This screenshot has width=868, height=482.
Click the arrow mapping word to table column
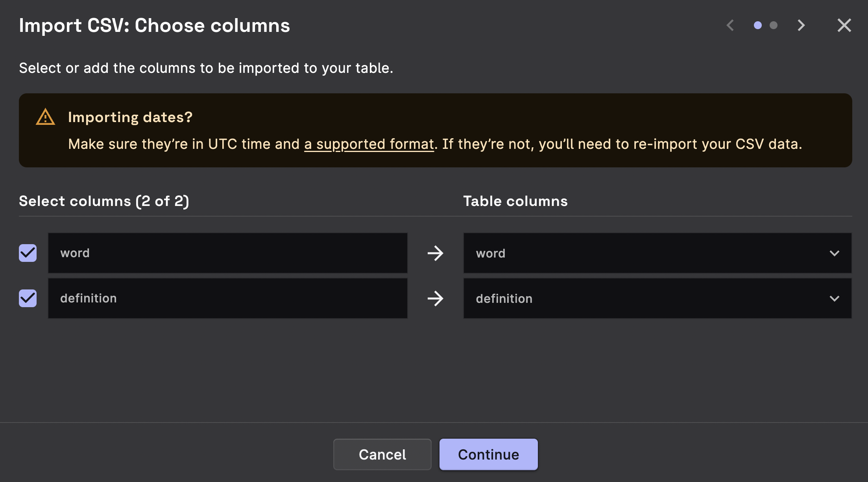(x=435, y=253)
